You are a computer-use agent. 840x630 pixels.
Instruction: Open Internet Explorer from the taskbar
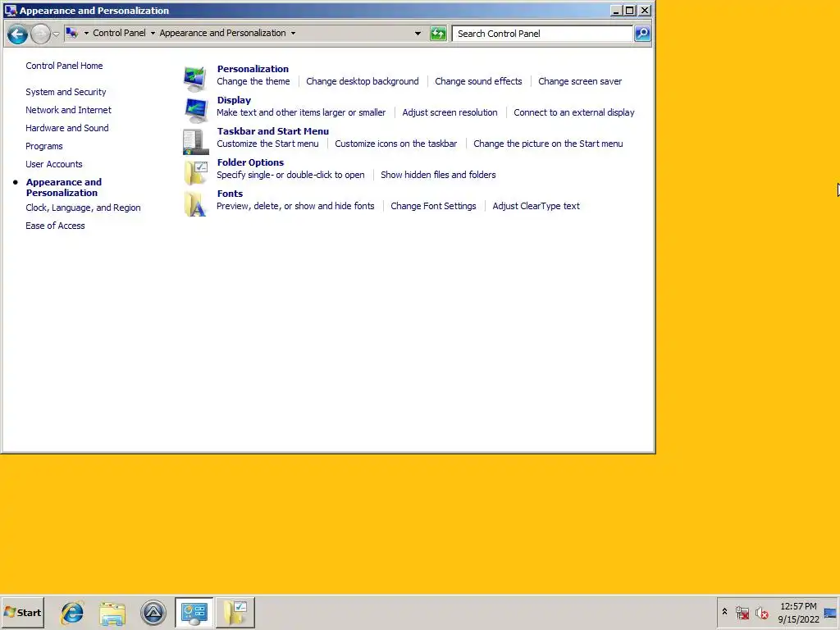click(x=72, y=612)
